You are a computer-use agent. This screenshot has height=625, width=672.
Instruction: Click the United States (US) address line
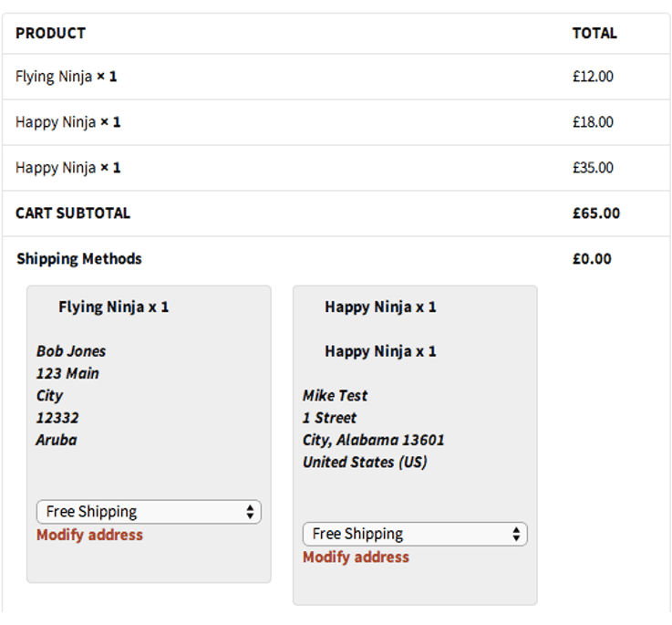coord(365,463)
